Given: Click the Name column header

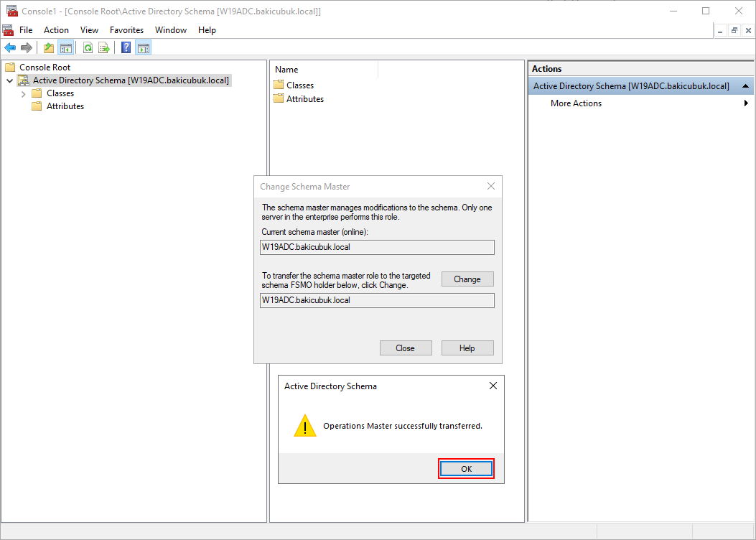Looking at the screenshot, I should 324,70.
